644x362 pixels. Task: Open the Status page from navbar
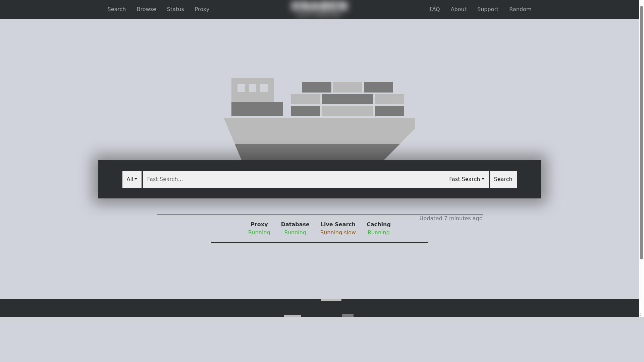[x=175, y=9]
